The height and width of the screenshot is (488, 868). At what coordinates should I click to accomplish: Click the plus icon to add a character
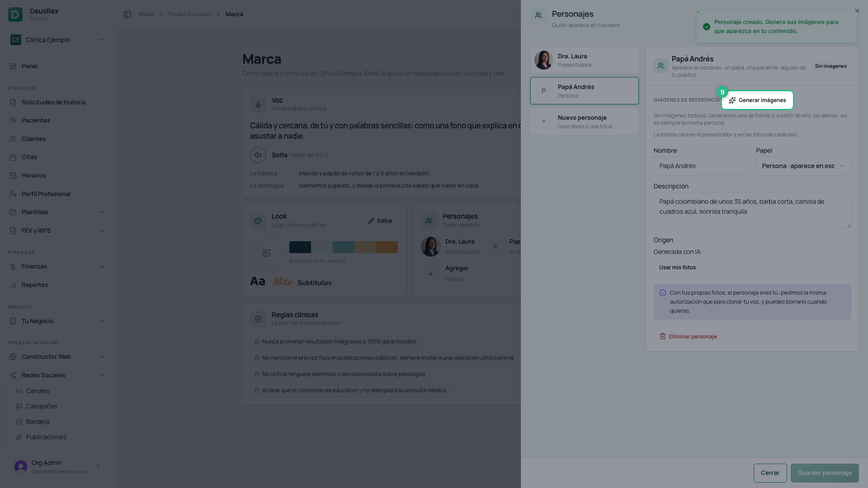point(431,274)
